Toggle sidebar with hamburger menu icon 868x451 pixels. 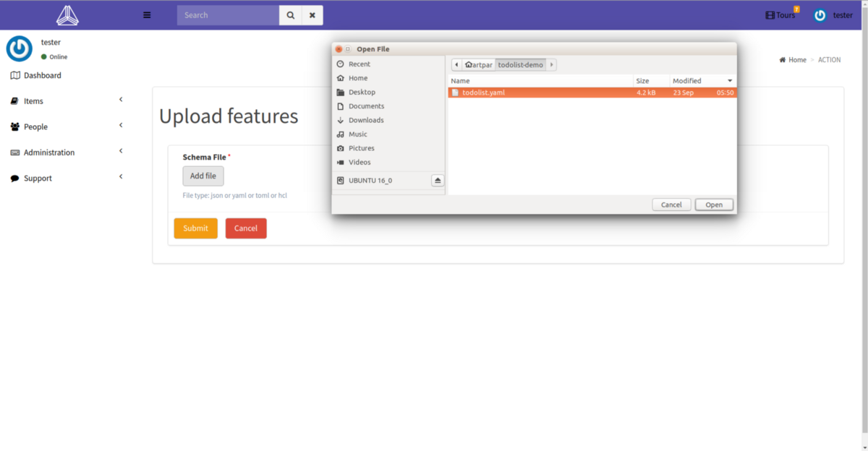pos(148,14)
